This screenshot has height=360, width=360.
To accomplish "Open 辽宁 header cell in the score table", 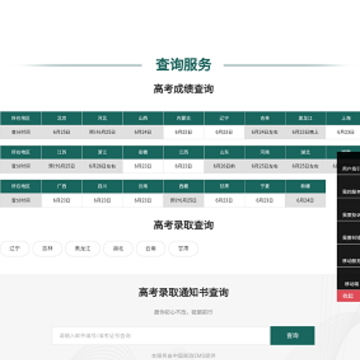I will 224,118.
